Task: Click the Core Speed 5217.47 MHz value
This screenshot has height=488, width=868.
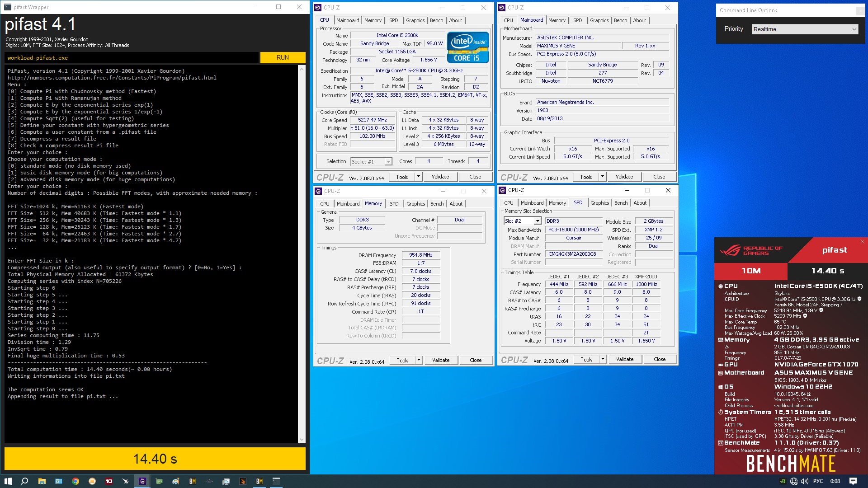Action: (x=373, y=120)
